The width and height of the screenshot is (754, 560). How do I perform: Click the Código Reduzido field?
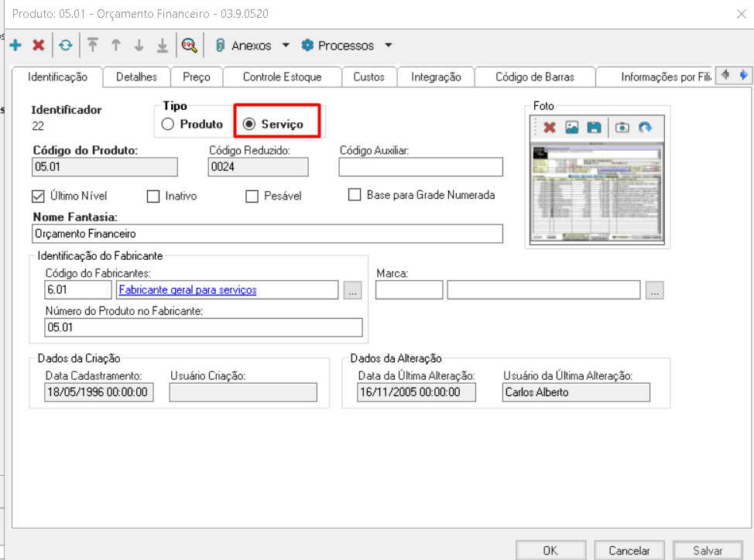tap(259, 167)
